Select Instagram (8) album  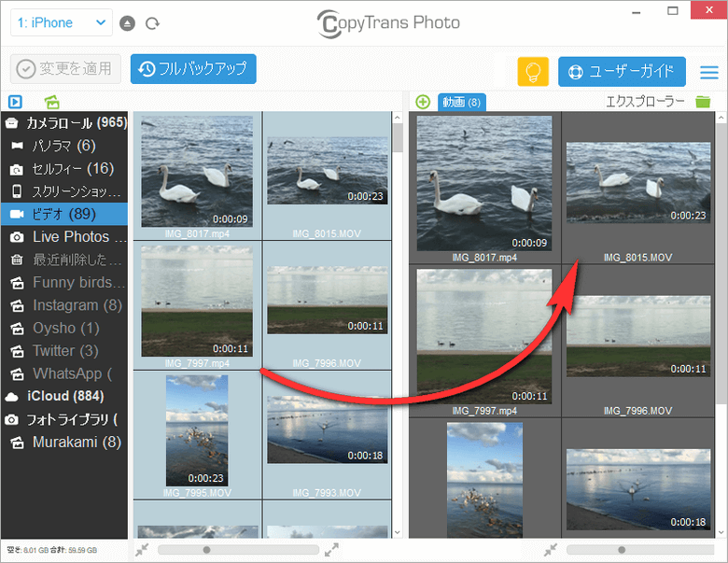[x=64, y=304]
